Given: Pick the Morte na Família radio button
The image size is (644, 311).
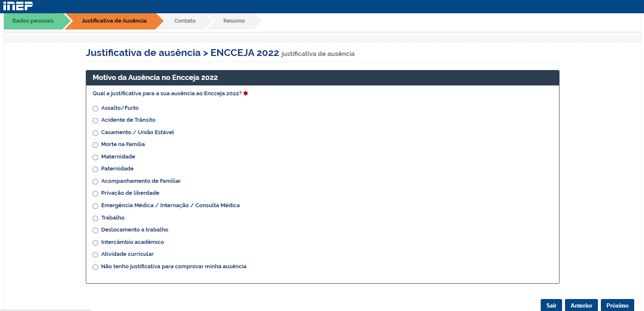Looking at the screenshot, I should [x=96, y=145].
